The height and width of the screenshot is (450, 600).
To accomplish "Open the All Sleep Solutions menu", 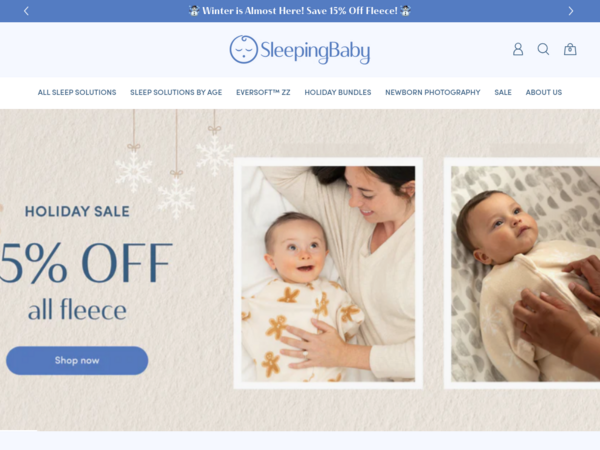I will 77,92.
